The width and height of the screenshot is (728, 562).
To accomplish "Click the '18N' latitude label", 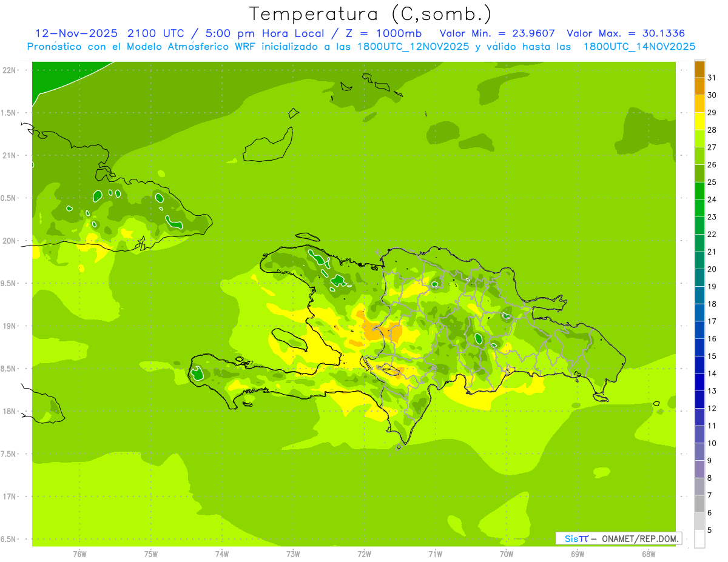I will click(10, 411).
